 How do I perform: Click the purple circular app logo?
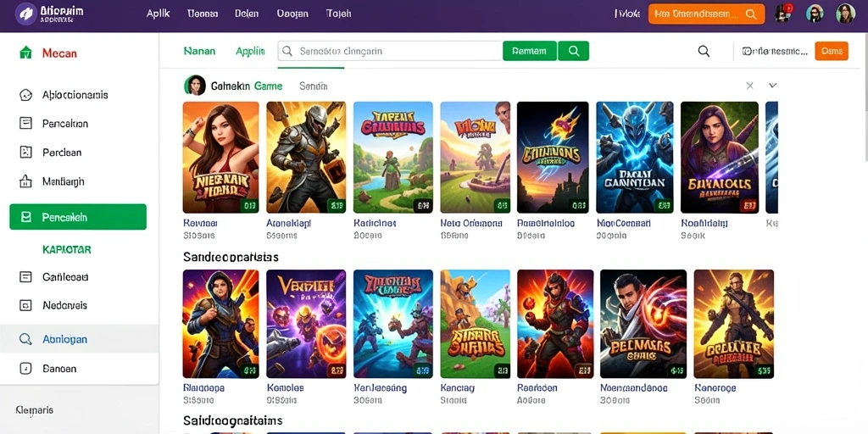(x=25, y=14)
